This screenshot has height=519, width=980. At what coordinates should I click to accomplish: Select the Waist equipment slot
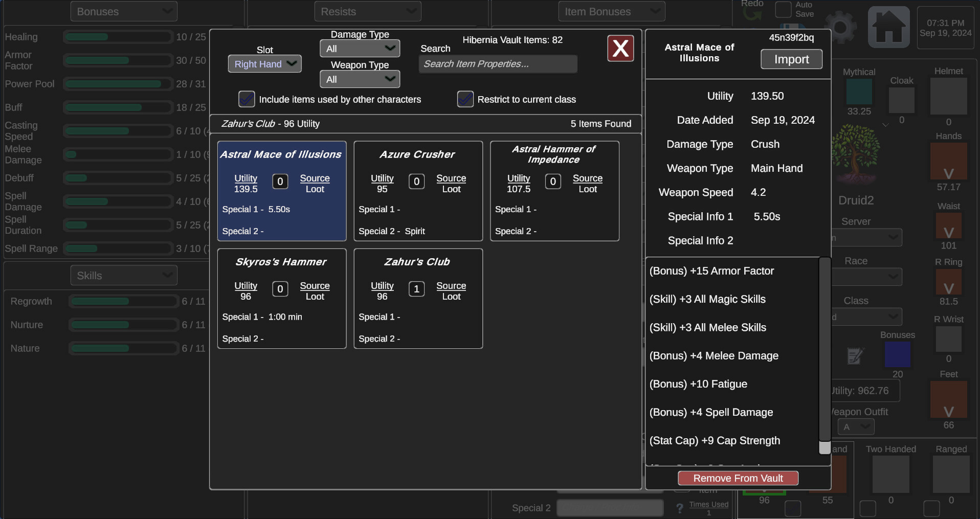coord(948,225)
